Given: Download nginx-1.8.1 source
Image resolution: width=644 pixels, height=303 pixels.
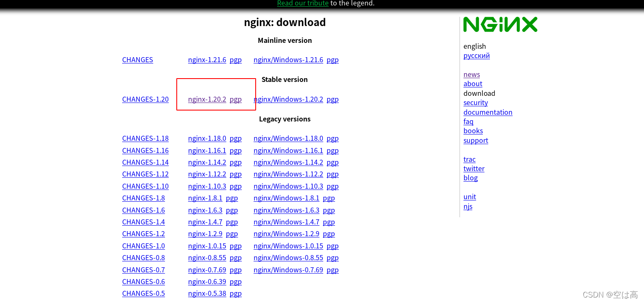Looking at the screenshot, I should tap(205, 198).
